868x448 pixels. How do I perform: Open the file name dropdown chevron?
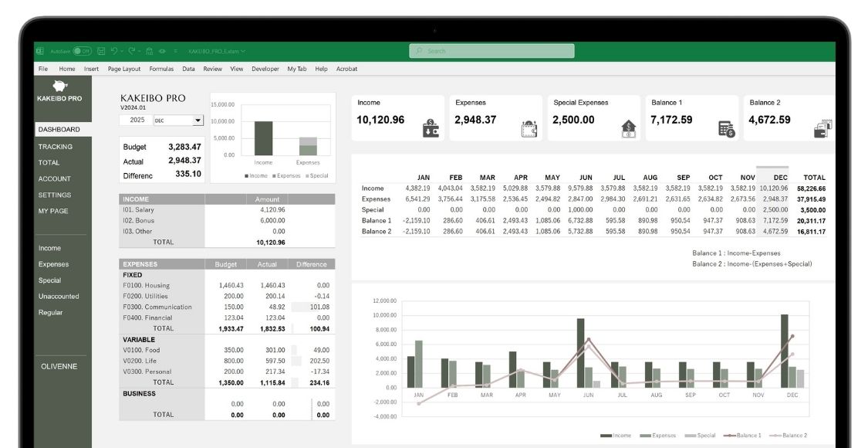(243, 52)
